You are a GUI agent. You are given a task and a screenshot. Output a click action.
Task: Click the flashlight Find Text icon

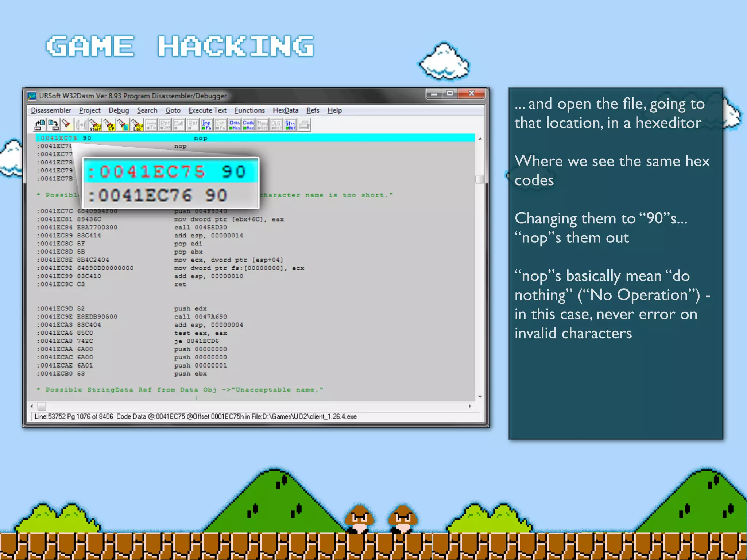(66, 125)
